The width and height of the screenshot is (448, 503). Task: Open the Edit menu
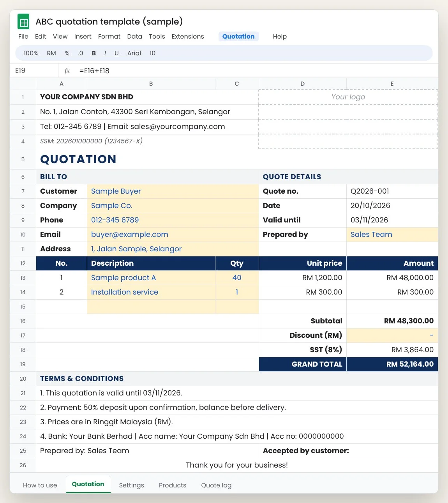pyautogui.click(x=41, y=36)
